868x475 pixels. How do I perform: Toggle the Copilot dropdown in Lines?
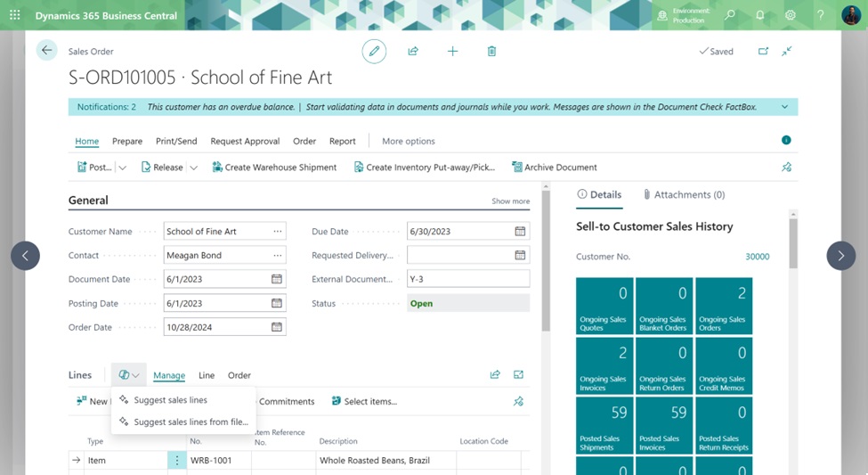(x=128, y=374)
